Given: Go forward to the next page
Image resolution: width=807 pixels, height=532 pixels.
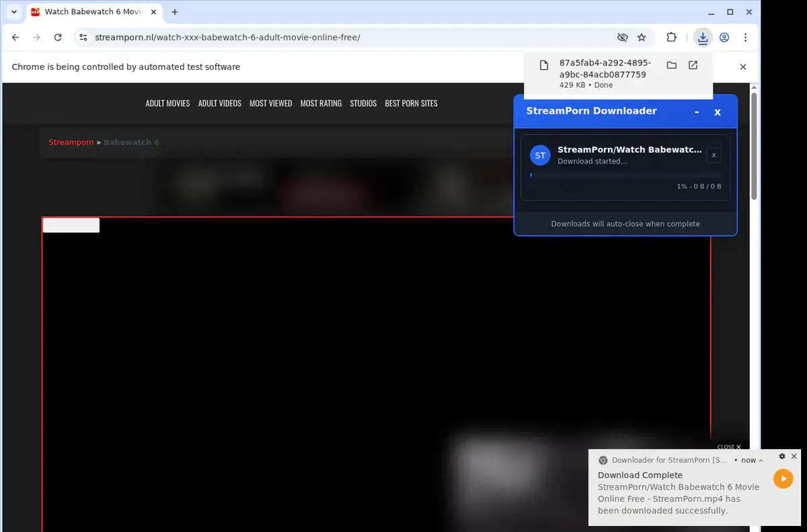Looking at the screenshot, I should pyautogui.click(x=37, y=38).
